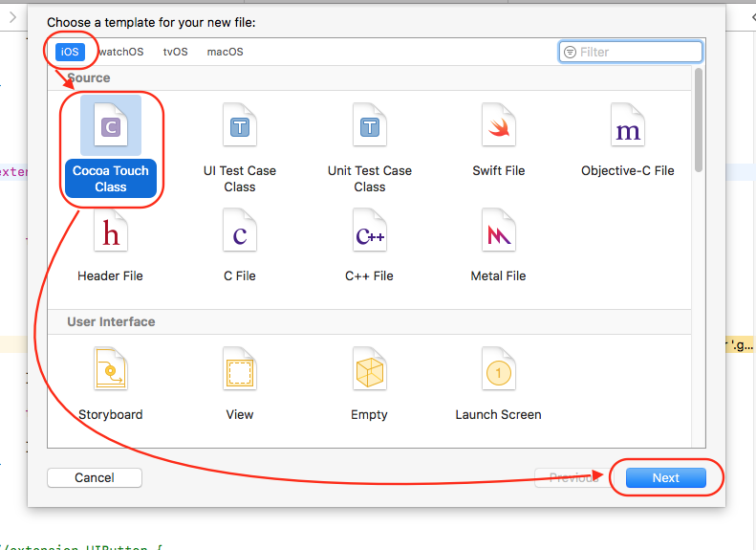Click the filter icon in the search field
The image size is (756, 550).
pyautogui.click(x=570, y=52)
